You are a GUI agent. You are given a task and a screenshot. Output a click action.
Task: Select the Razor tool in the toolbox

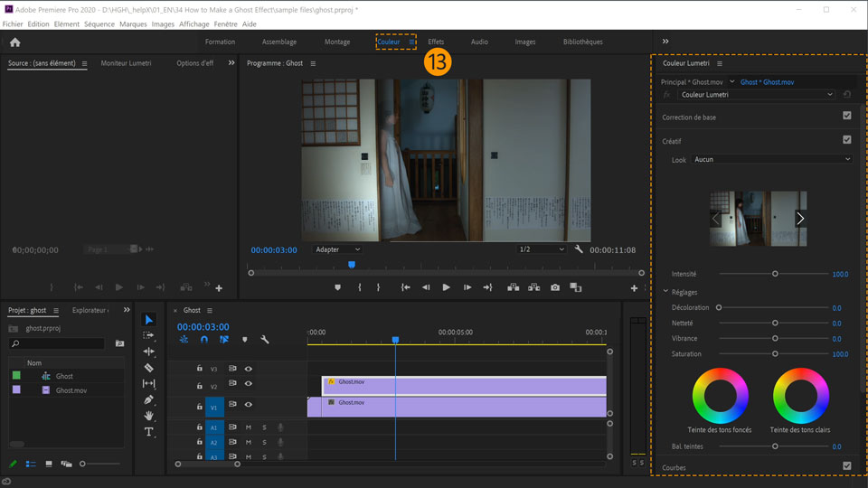[149, 368]
